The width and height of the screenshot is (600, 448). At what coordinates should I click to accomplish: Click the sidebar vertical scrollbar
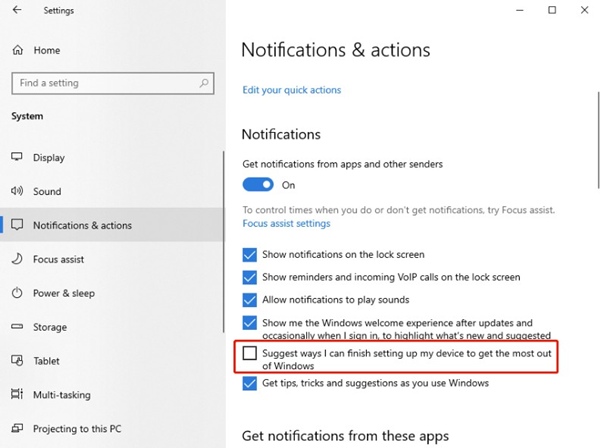[223, 242]
